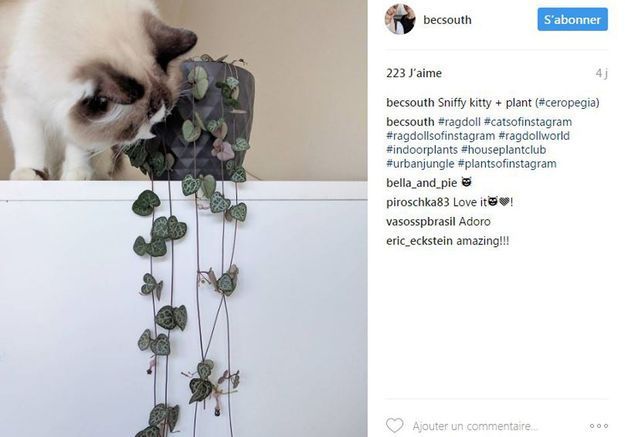Open vasosspbrasil commenter profile
This screenshot has height=437, width=625.
pyautogui.click(x=421, y=222)
